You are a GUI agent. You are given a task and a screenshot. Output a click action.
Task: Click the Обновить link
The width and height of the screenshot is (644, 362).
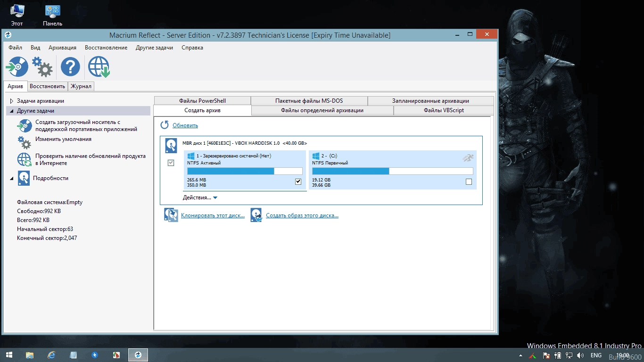pos(185,125)
